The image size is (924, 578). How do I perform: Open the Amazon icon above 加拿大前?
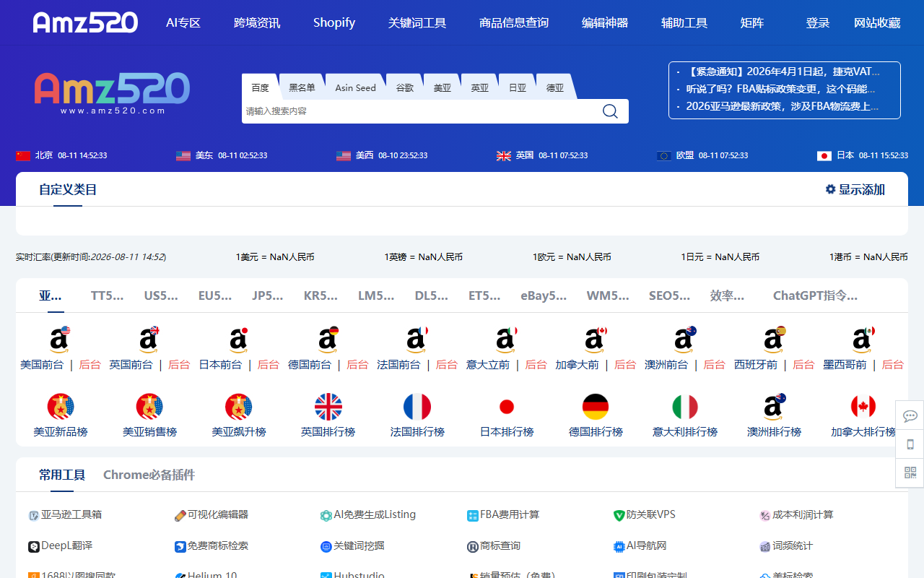point(596,340)
